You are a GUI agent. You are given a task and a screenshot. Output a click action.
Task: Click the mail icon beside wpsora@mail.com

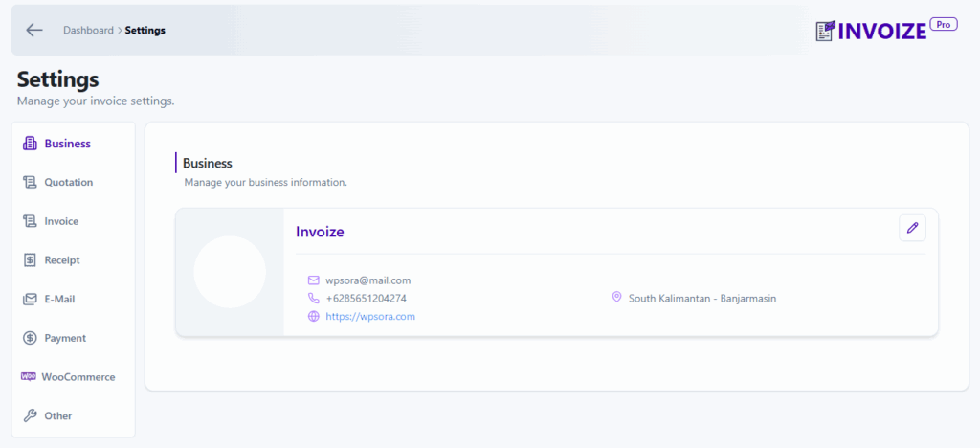314,280
